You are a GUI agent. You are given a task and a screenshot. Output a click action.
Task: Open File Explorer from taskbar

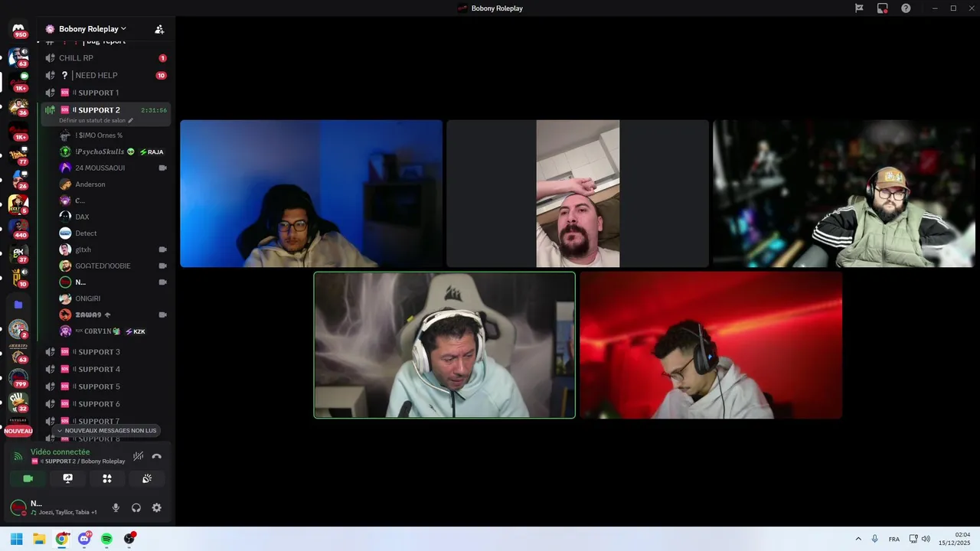pos(39,539)
